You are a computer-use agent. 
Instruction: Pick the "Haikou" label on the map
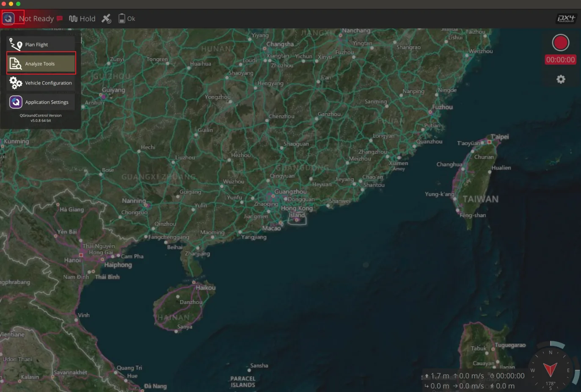click(x=206, y=288)
